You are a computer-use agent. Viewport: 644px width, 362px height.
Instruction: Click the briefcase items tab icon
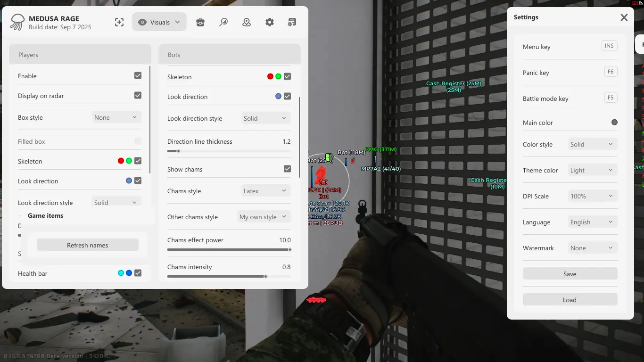200,22
